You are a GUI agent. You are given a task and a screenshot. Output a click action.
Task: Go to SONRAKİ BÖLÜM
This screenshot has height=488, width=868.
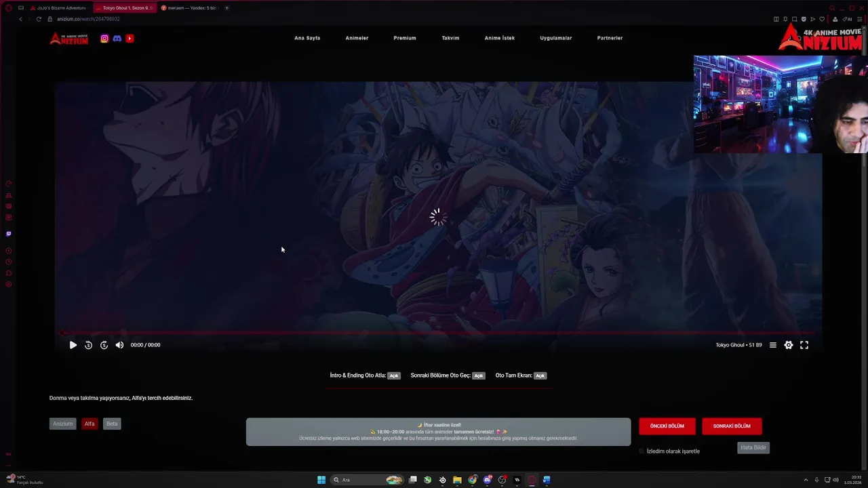pos(732,426)
